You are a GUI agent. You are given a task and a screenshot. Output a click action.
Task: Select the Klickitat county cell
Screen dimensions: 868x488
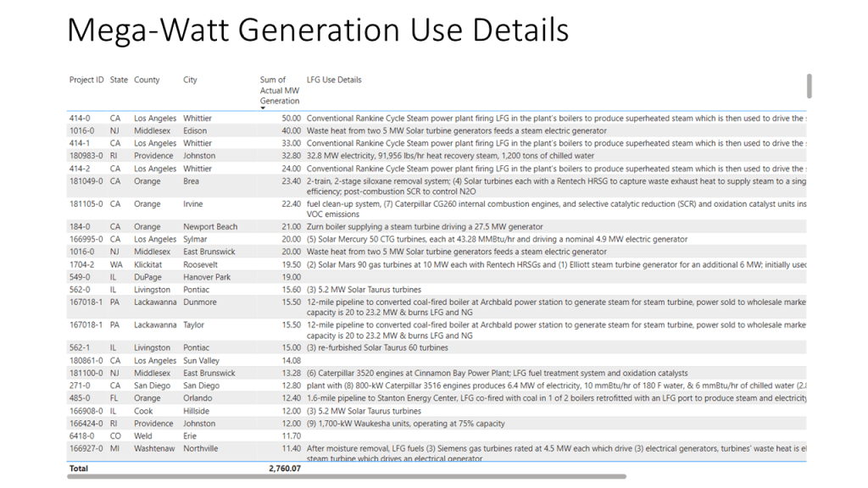point(150,264)
